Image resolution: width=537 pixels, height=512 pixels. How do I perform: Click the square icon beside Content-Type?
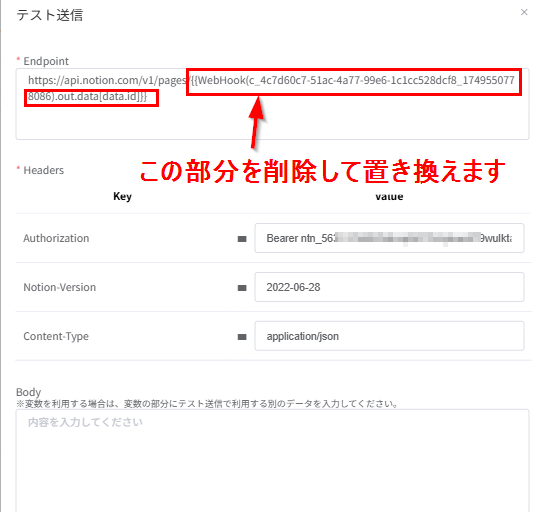click(242, 337)
